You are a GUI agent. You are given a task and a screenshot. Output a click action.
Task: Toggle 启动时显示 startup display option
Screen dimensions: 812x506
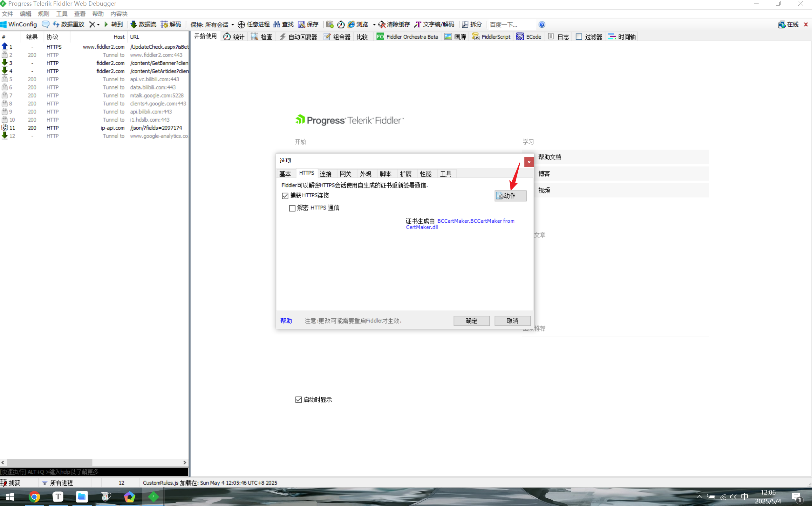(x=298, y=399)
